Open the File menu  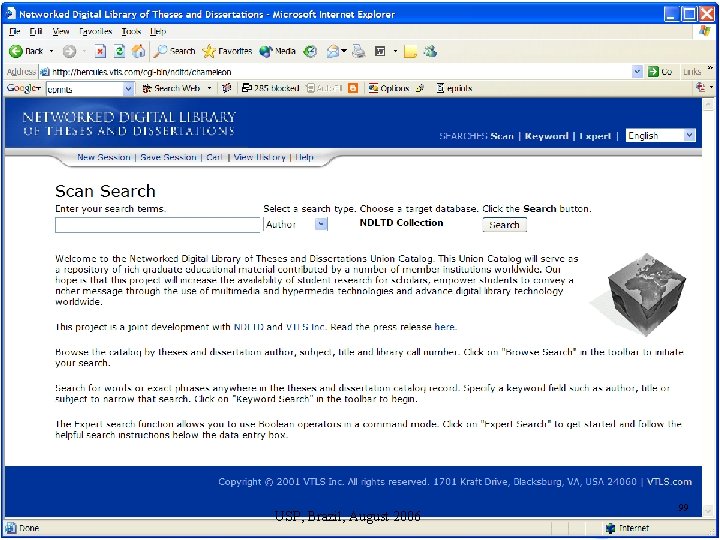(15, 32)
